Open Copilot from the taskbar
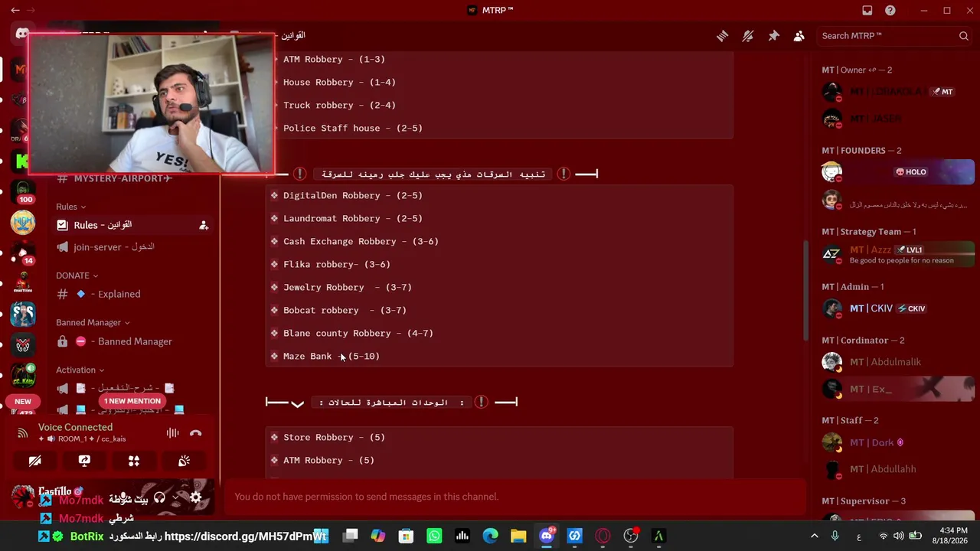Screen dimensions: 980x551 377,536
